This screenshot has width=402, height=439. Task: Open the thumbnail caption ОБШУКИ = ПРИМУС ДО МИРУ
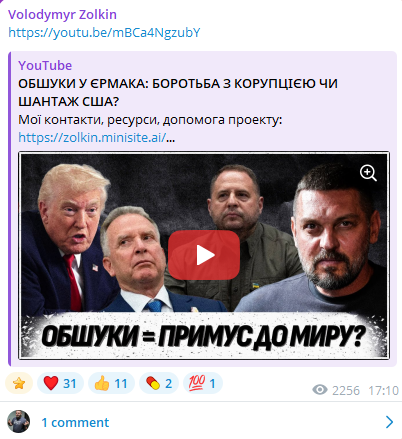click(204, 336)
